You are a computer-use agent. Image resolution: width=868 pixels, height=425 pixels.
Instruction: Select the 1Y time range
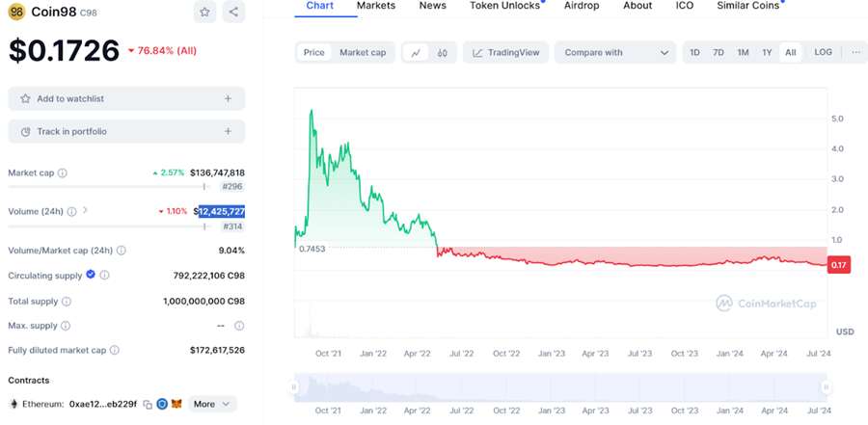pyautogui.click(x=767, y=52)
